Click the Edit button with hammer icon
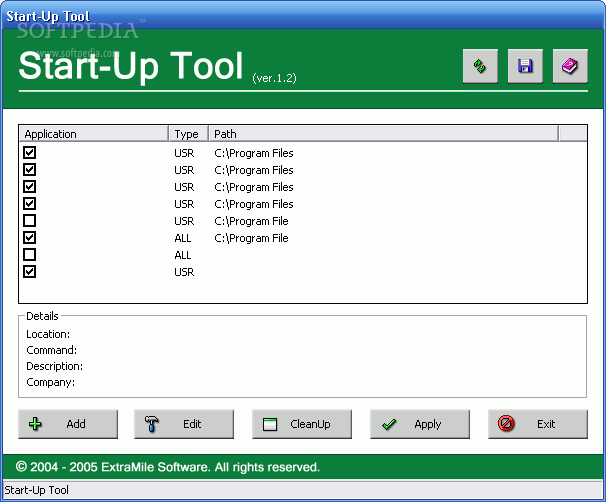This screenshot has width=606, height=502. 184,424
